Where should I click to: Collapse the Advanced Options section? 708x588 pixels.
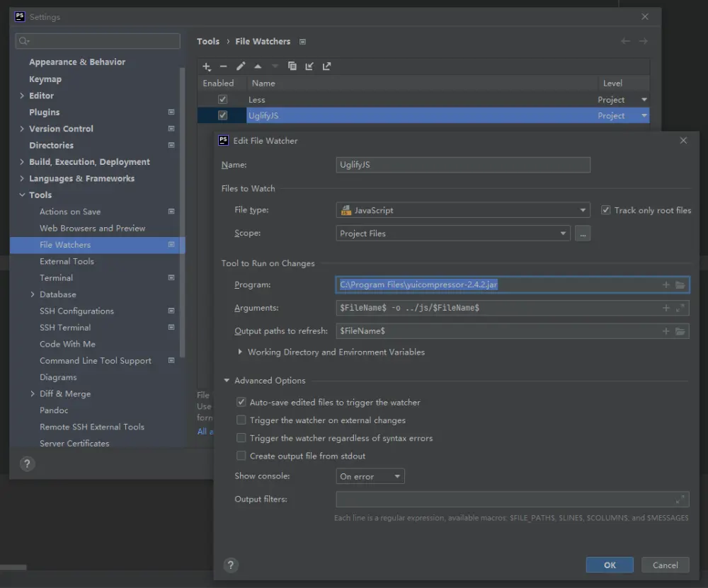[227, 381]
